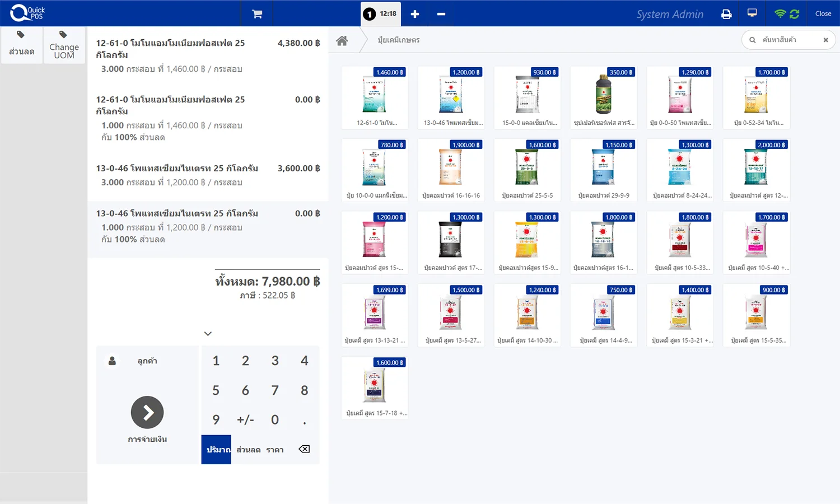840x504 pixels.
Task: Select the Change UOM option
Action: point(64,45)
